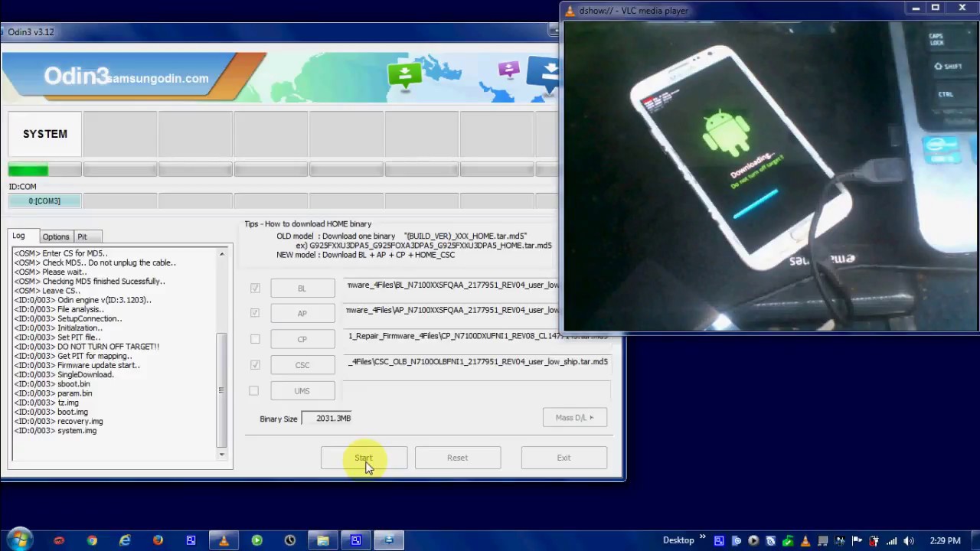This screenshot has height=551, width=980.
Task: Click the log scrollbar up arrow
Action: [x=222, y=254]
